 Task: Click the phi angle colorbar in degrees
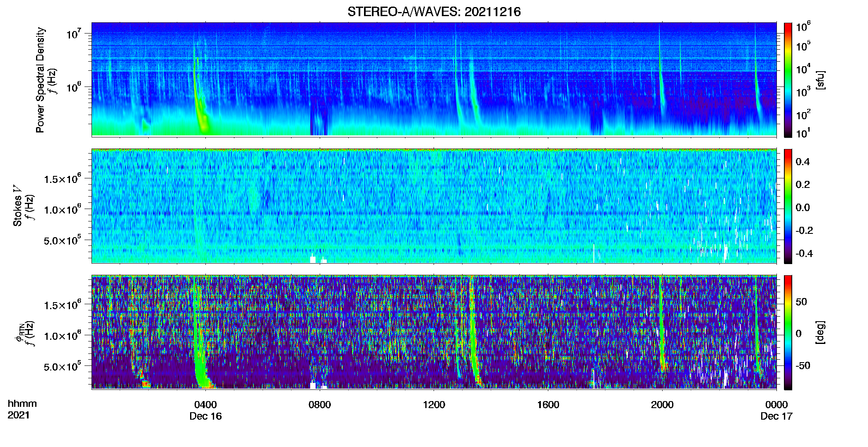point(788,332)
